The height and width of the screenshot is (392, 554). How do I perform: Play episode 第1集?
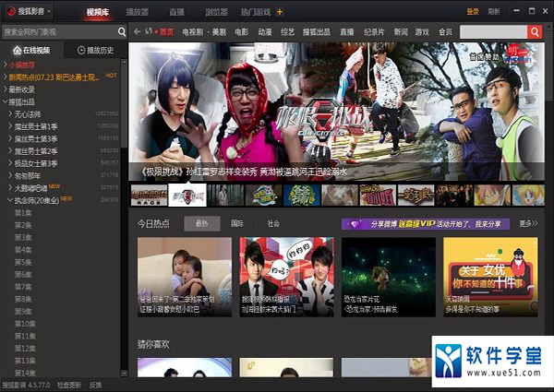[23, 213]
